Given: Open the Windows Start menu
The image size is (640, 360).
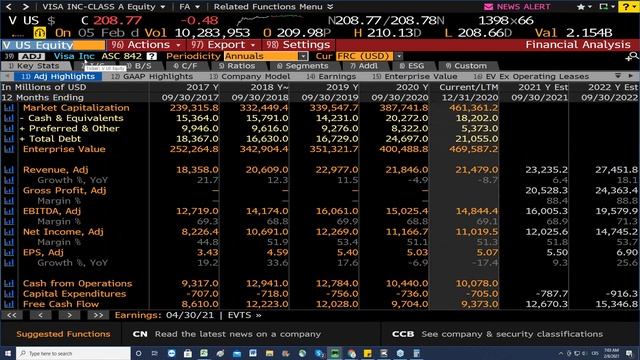Looking at the screenshot, I should [7, 353].
